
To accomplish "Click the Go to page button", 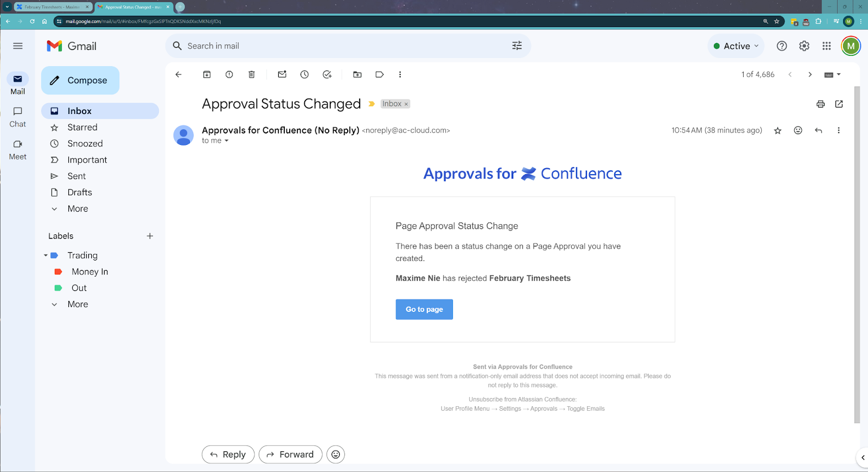I will pyautogui.click(x=424, y=309).
